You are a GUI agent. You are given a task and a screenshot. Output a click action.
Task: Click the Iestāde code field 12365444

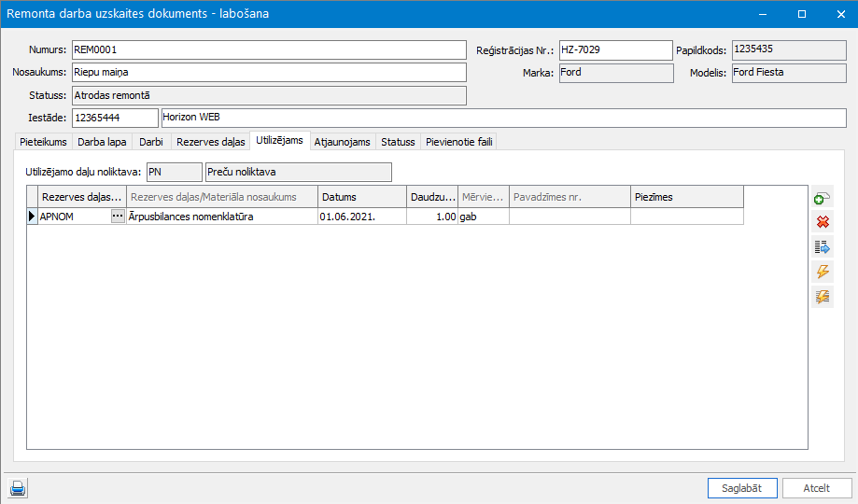(115, 118)
